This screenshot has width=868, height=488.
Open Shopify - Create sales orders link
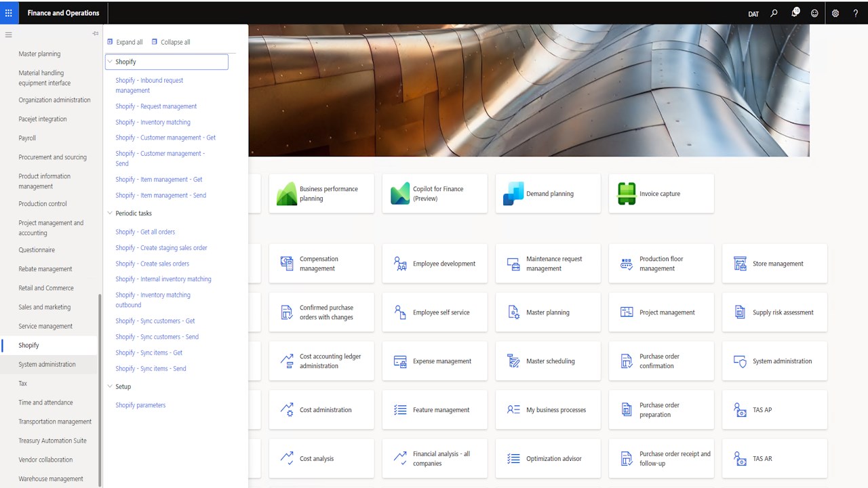click(x=152, y=264)
